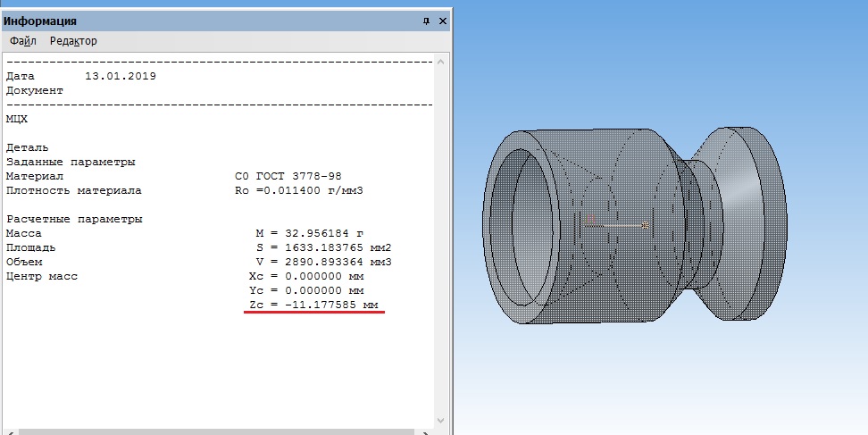The height and width of the screenshot is (435, 868).
Task: Click the red origin marker inside the model
Action: pos(589,217)
